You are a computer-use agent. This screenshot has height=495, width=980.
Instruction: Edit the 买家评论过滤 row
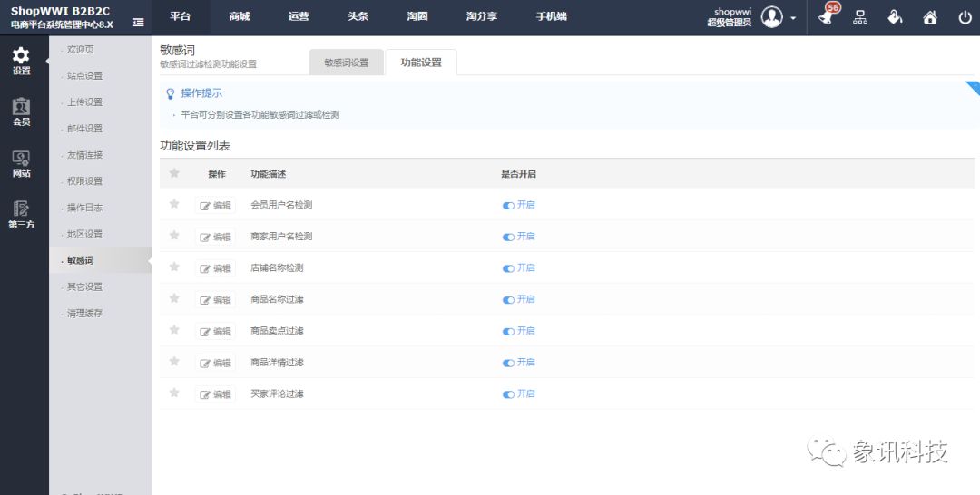coord(216,394)
